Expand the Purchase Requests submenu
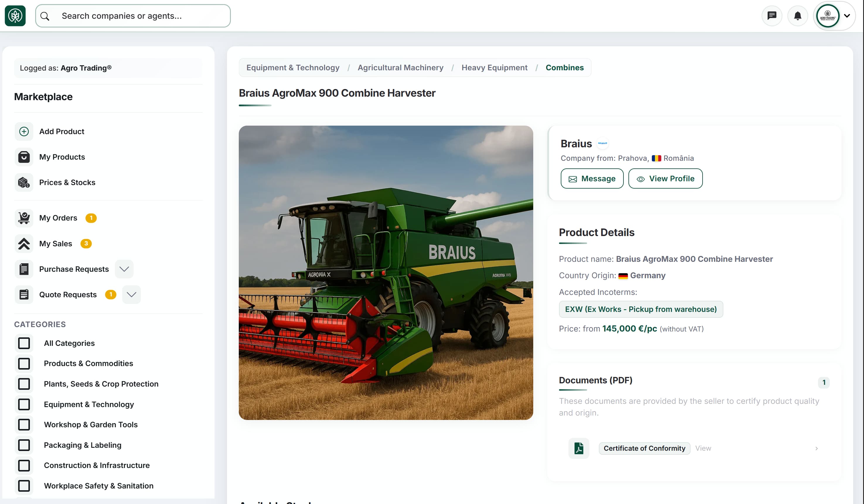The width and height of the screenshot is (864, 504). (124, 269)
